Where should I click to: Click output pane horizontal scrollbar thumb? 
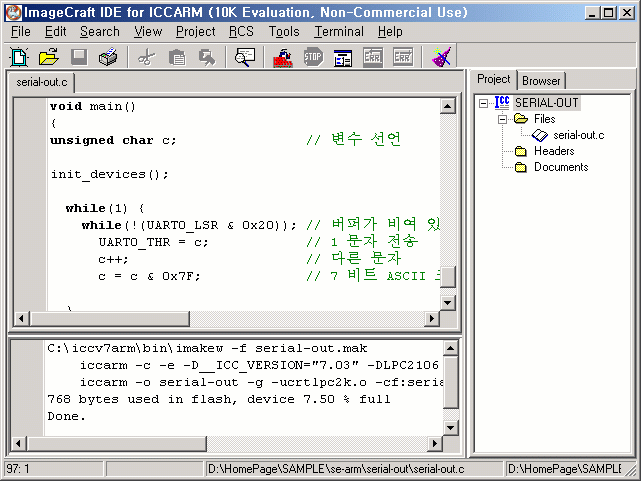(x=117, y=443)
